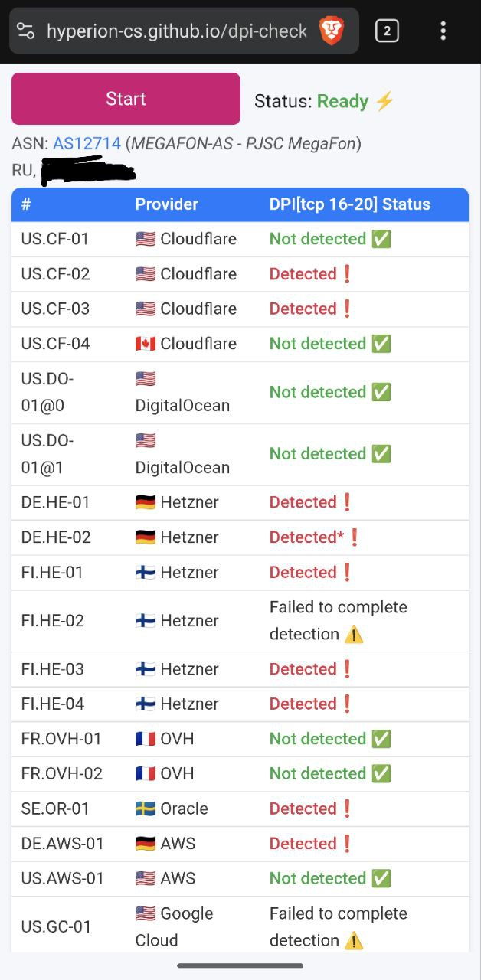This screenshot has width=481, height=980.
Task: Tap the Swedish flag in SE.OR-01 row
Action: [146, 808]
